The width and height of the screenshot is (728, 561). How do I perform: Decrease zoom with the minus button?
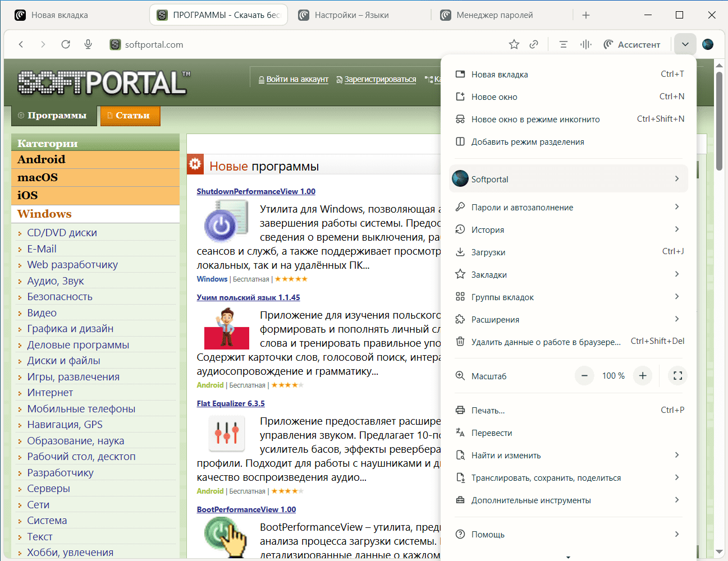(584, 375)
